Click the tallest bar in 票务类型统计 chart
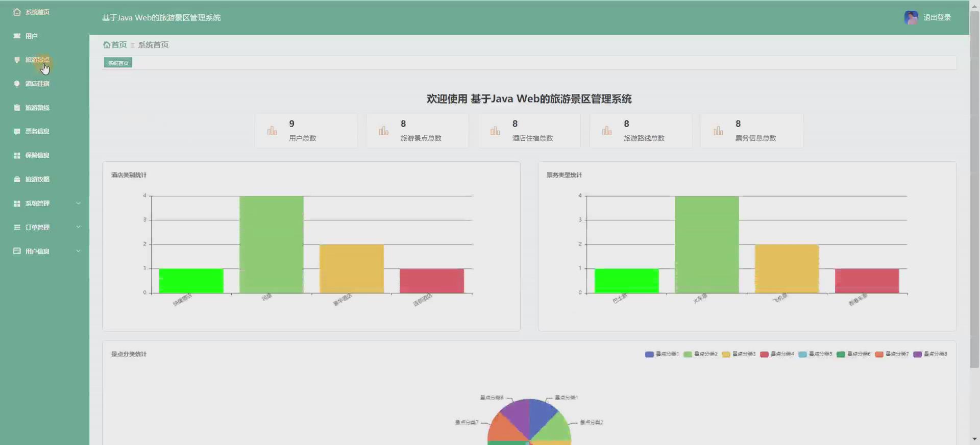Image resolution: width=980 pixels, height=445 pixels. pyautogui.click(x=706, y=244)
